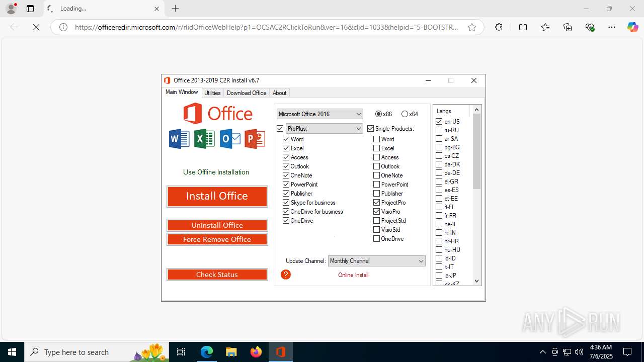Viewport: 644px width, 362px height.
Task: Uncheck Publisher under ProPlus
Action: (286, 194)
